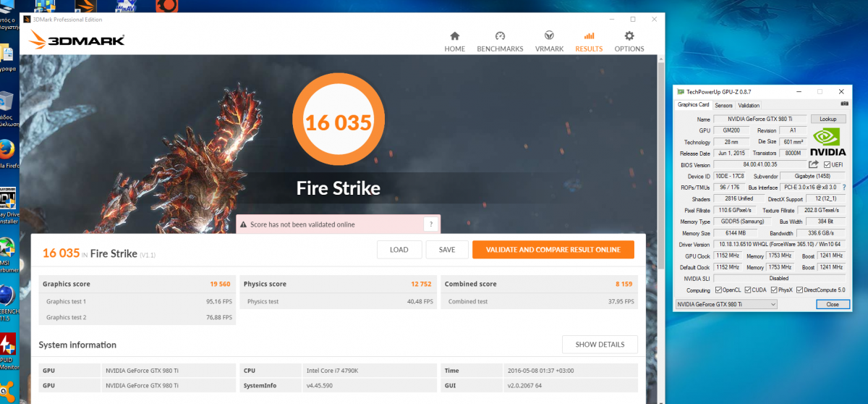Open the GPU selection dropdown in GPU-Z

click(726, 304)
